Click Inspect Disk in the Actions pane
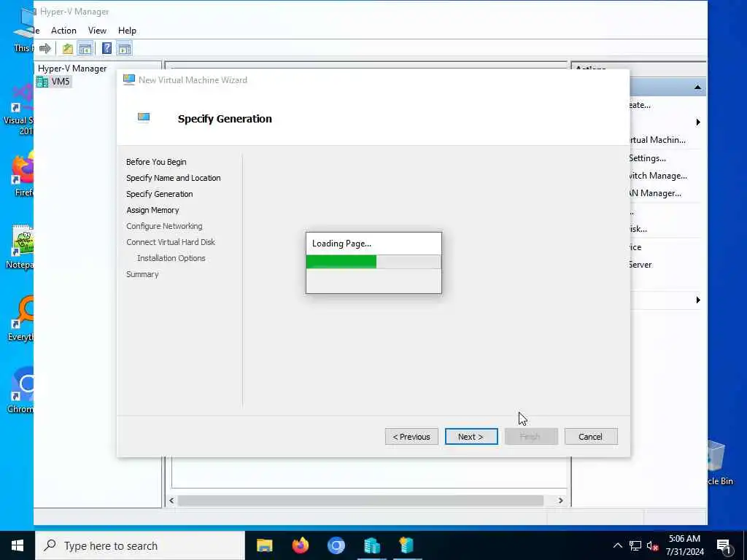 point(638,229)
